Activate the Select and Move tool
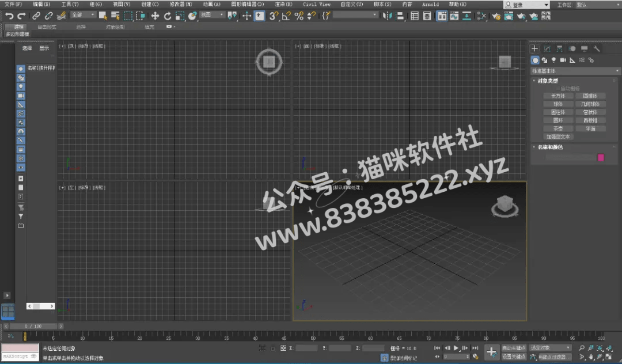 click(x=155, y=16)
